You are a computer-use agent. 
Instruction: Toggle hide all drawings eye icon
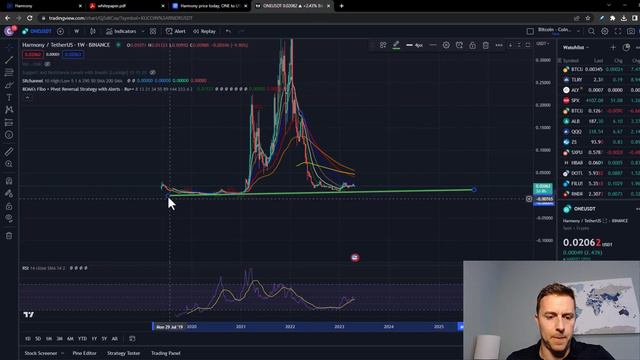click(9, 218)
